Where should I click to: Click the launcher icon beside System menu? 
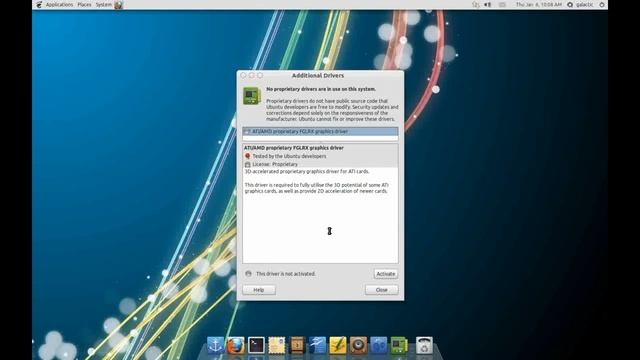[x=118, y=5]
